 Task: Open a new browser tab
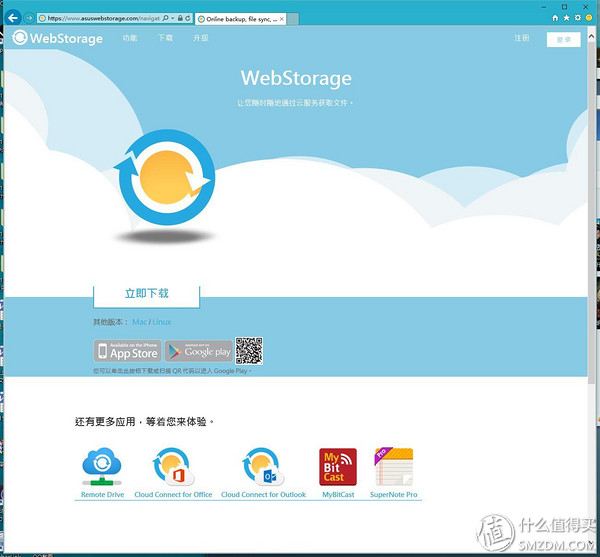point(293,19)
